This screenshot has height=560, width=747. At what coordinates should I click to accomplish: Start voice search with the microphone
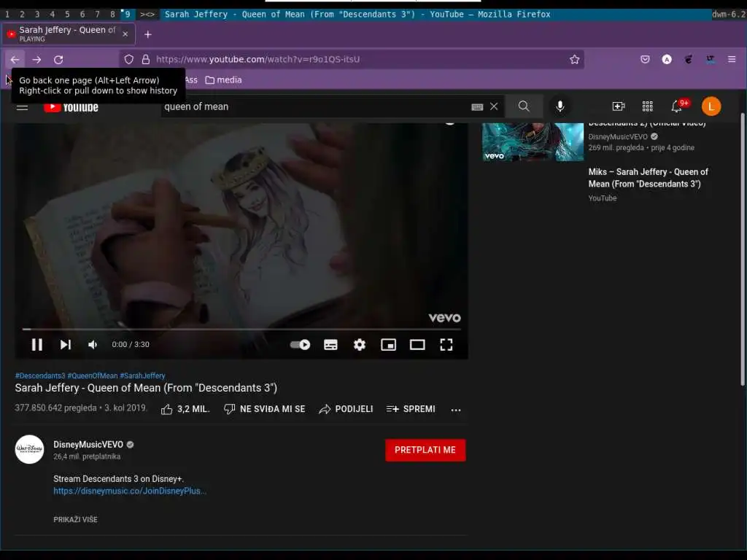click(x=560, y=106)
